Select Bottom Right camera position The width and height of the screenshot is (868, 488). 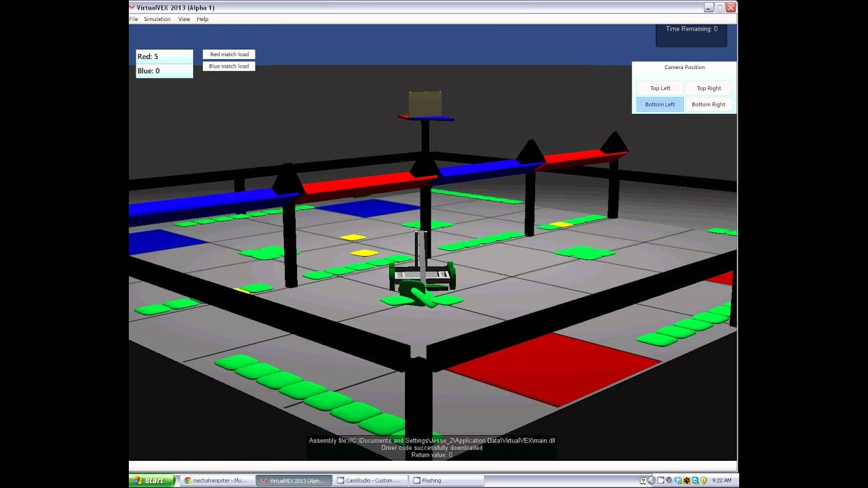click(709, 104)
